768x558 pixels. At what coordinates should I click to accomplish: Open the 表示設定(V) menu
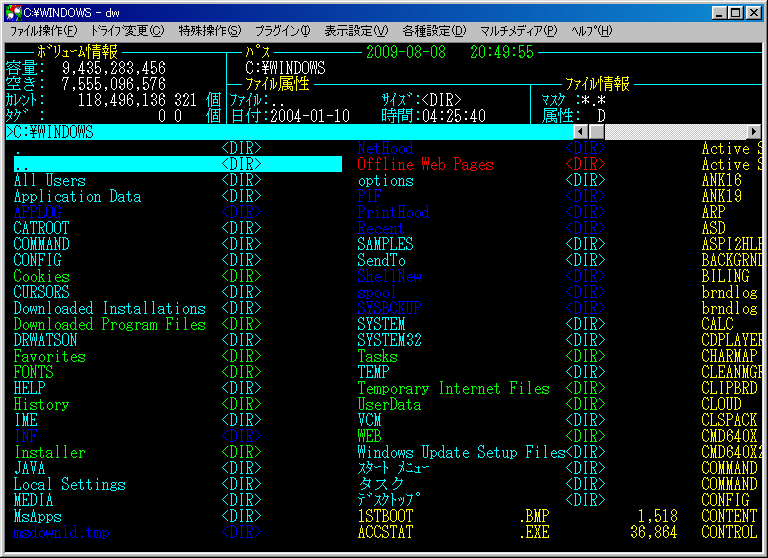(356, 31)
